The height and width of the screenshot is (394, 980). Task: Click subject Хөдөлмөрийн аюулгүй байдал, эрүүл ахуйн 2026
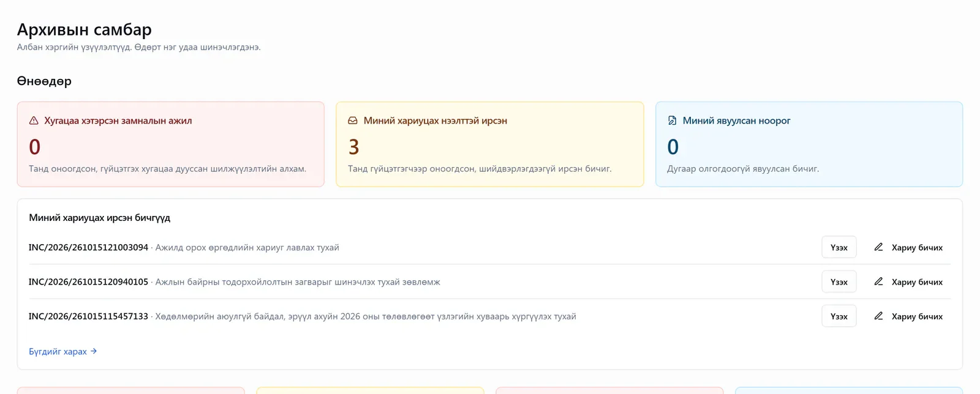[366, 316]
